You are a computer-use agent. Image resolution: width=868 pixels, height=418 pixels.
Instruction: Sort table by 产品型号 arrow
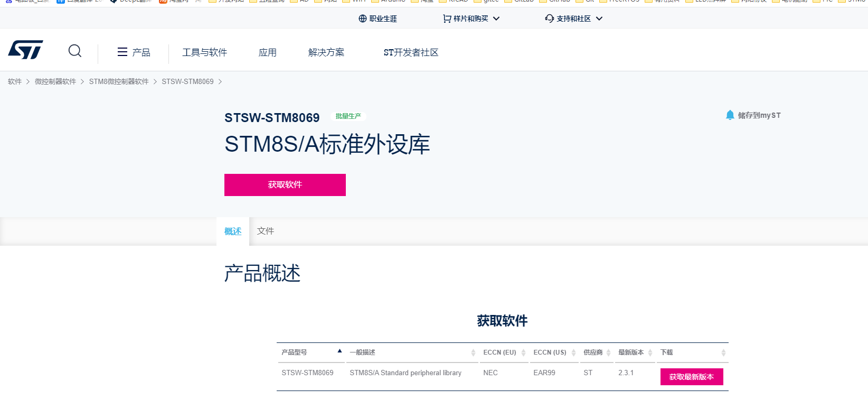[339, 351]
